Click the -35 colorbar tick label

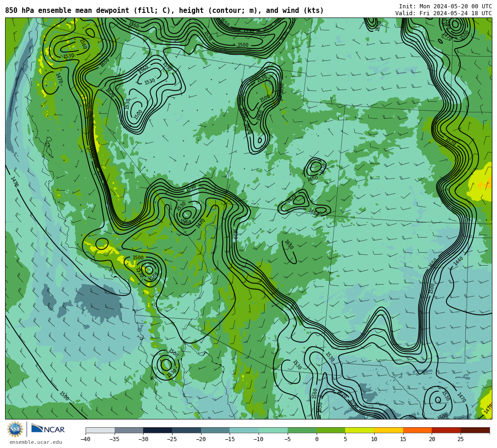115,439
